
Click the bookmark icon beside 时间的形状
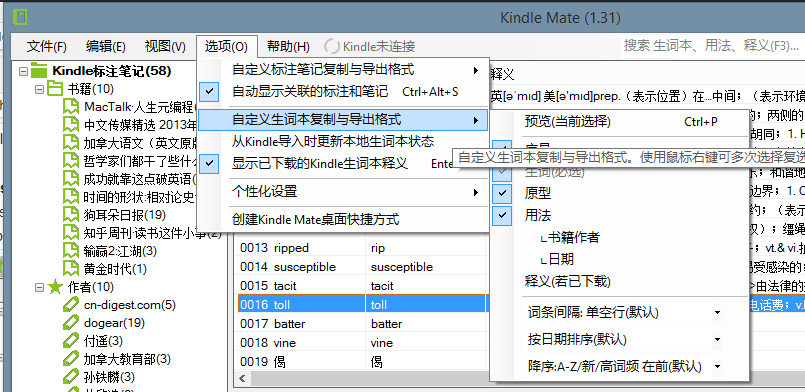point(72,197)
